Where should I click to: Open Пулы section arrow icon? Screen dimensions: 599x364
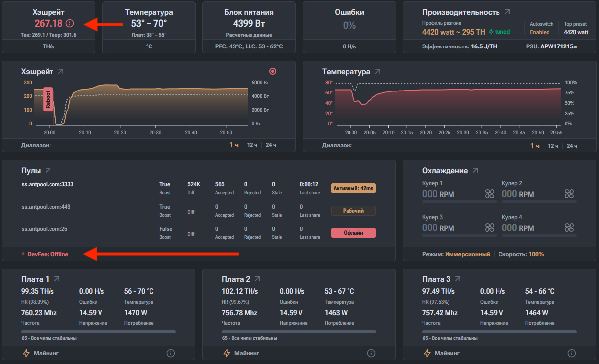(x=48, y=171)
